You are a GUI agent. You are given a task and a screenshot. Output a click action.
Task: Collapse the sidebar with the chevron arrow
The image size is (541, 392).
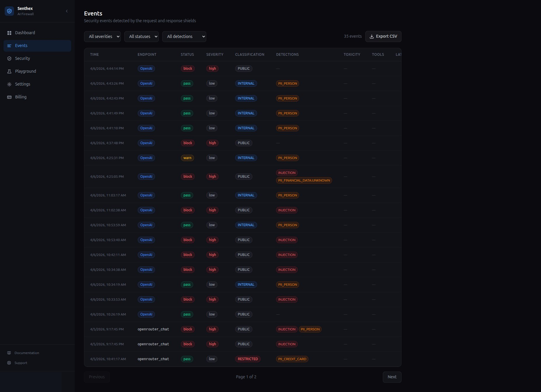[67, 11]
